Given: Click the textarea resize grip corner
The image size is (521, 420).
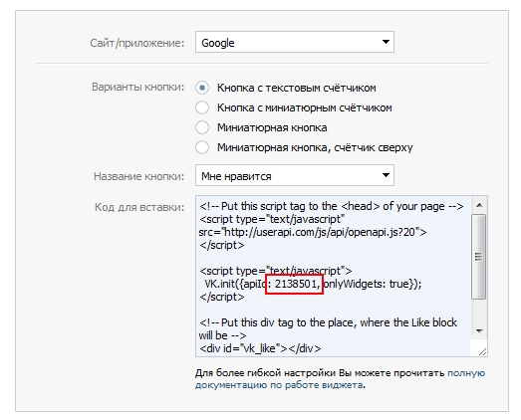Looking at the screenshot, I should [x=482, y=351].
